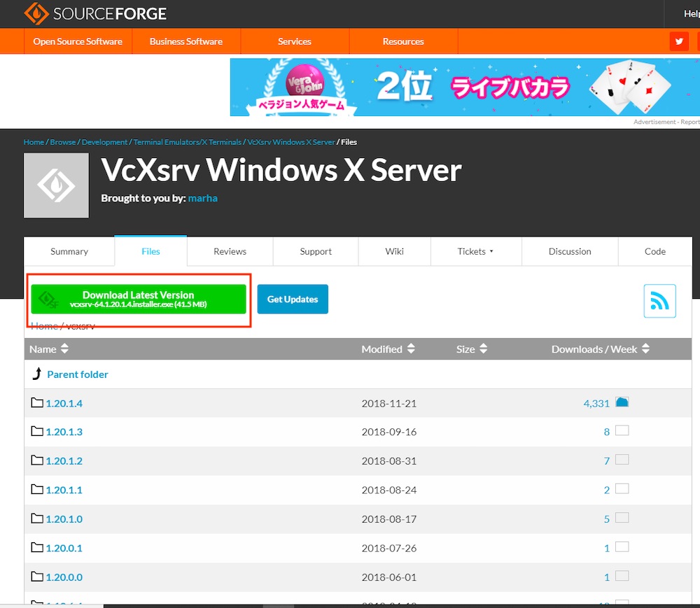
Task: Follow the Home breadcrumb link
Action: point(34,142)
